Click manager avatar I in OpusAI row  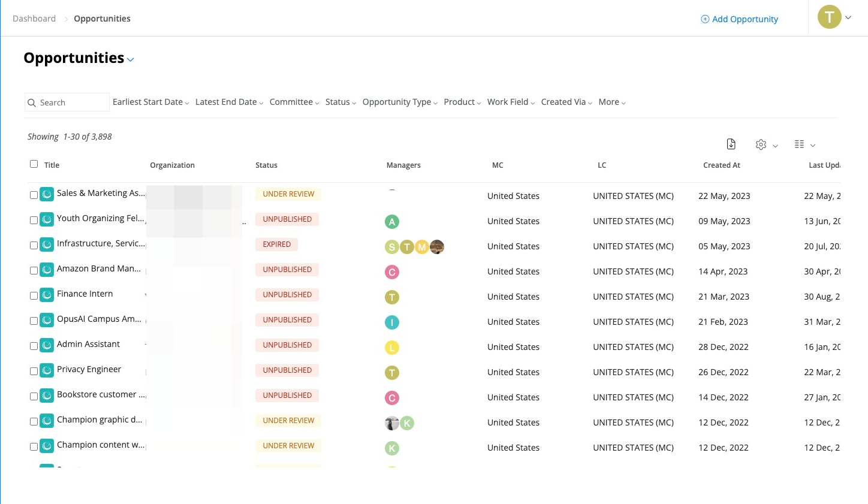(x=392, y=322)
